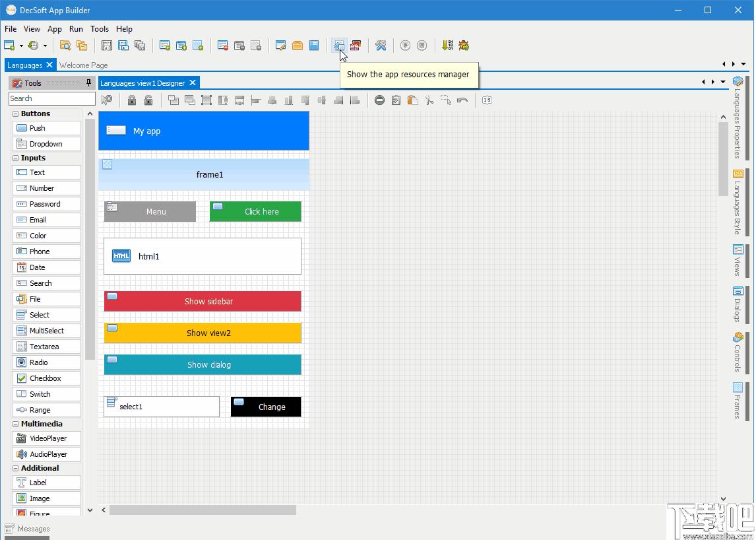Screen dimensions: 756x540
Task: Click the save app floppy icon
Action: (107, 46)
